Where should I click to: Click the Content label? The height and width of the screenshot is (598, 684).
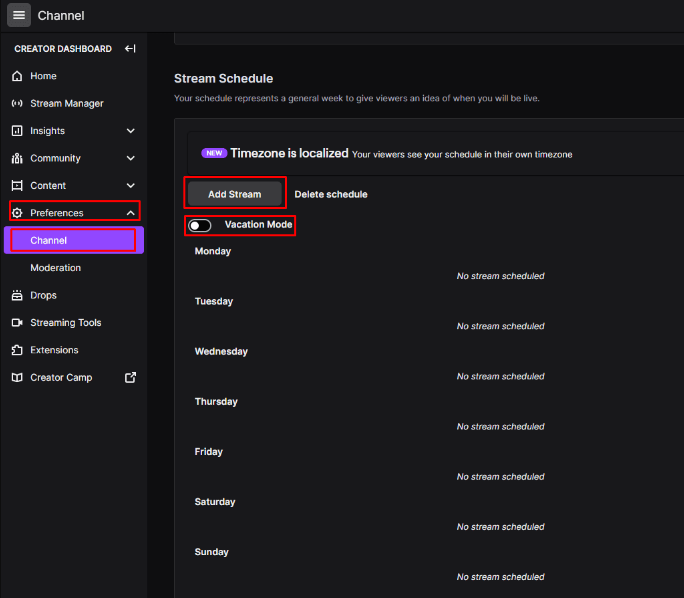[x=48, y=186]
